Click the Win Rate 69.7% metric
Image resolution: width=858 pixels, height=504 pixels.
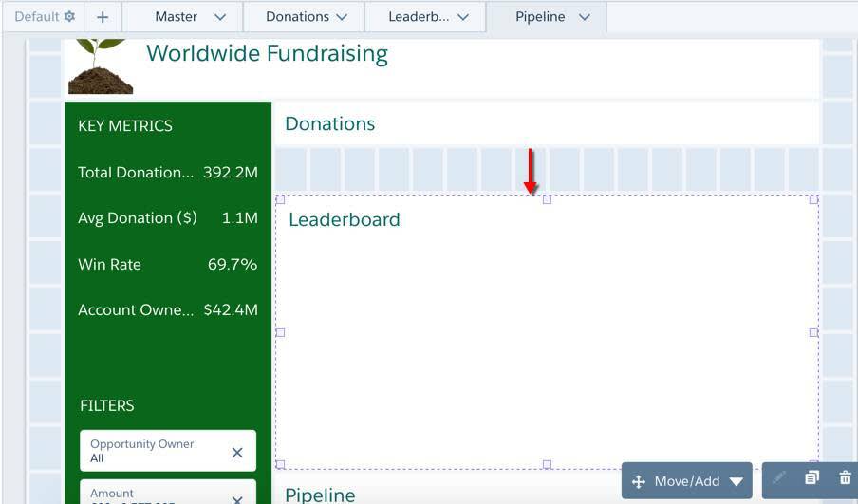(168, 264)
